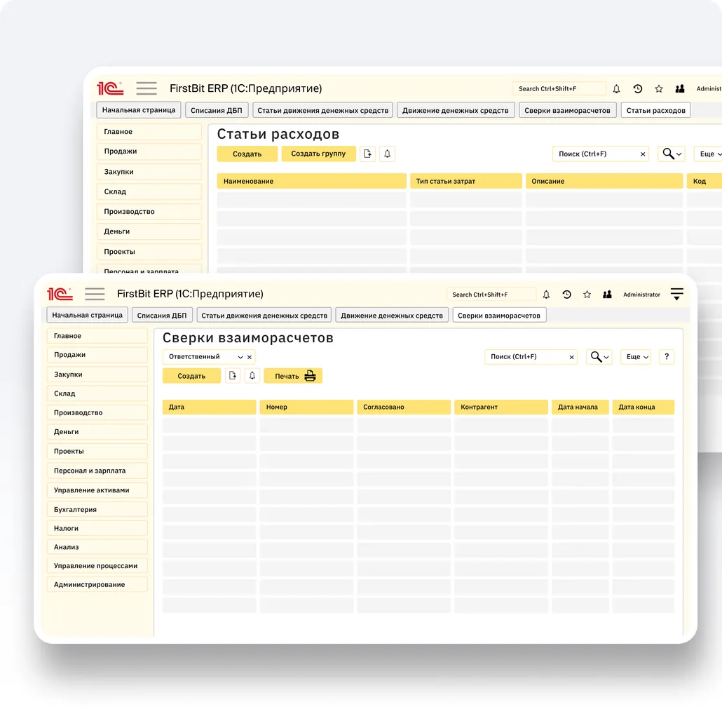Click the Создать группу button

[x=318, y=154]
